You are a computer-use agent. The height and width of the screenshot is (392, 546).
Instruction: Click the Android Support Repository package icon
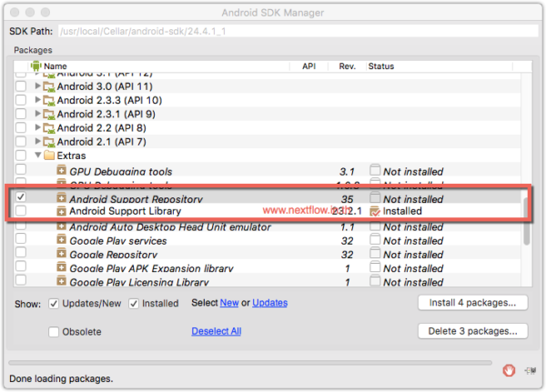(62, 198)
